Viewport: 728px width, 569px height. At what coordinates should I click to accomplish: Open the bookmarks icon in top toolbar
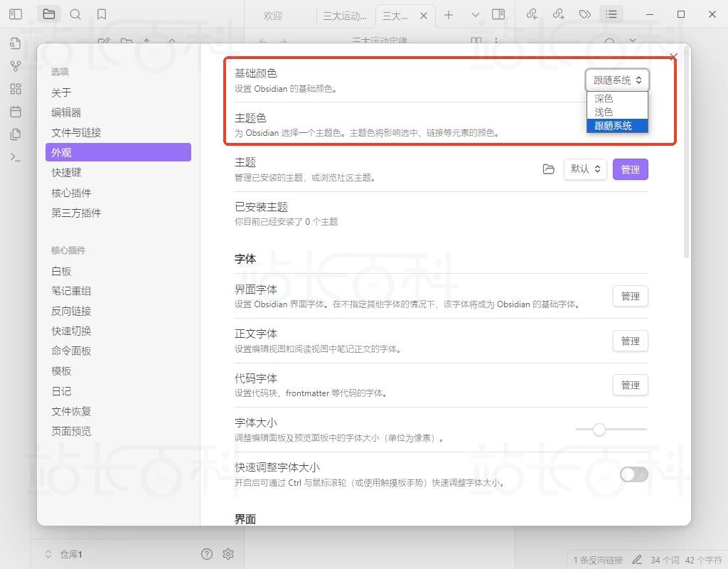[x=102, y=14]
